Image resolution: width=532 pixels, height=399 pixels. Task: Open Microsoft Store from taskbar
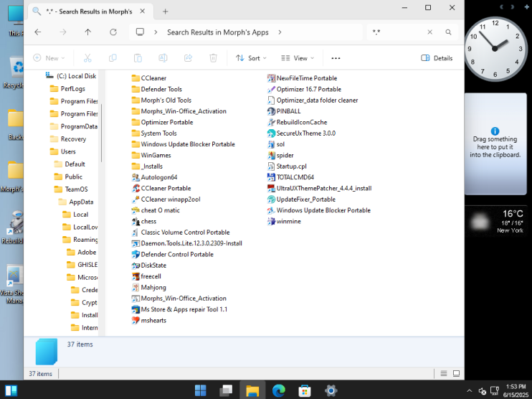point(304,390)
